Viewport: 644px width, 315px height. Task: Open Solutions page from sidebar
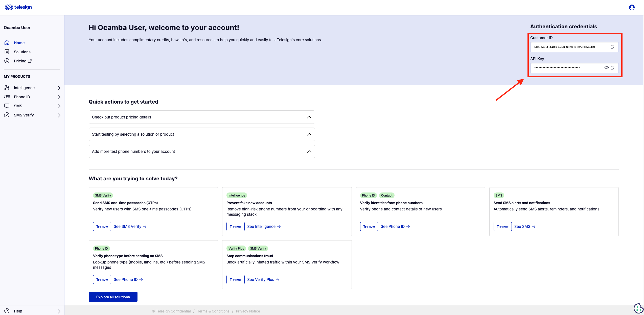(22, 52)
